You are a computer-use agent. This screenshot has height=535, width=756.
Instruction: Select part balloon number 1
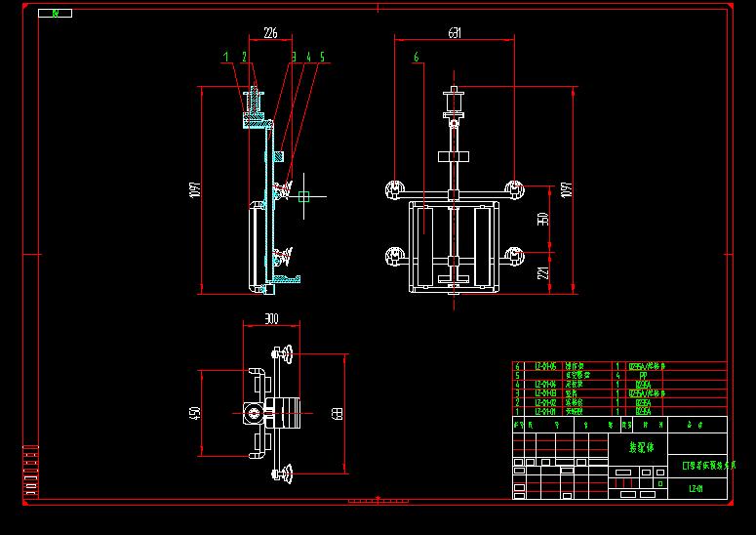[x=225, y=57]
